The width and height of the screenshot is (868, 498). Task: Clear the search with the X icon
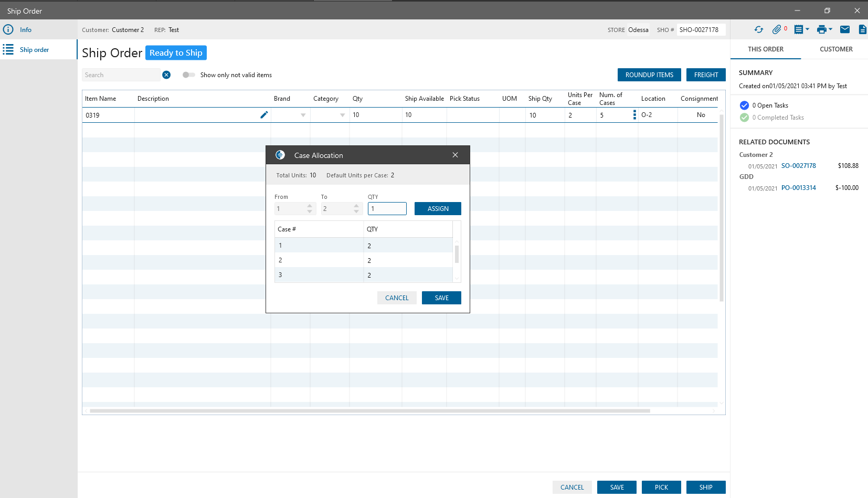point(166,75)
